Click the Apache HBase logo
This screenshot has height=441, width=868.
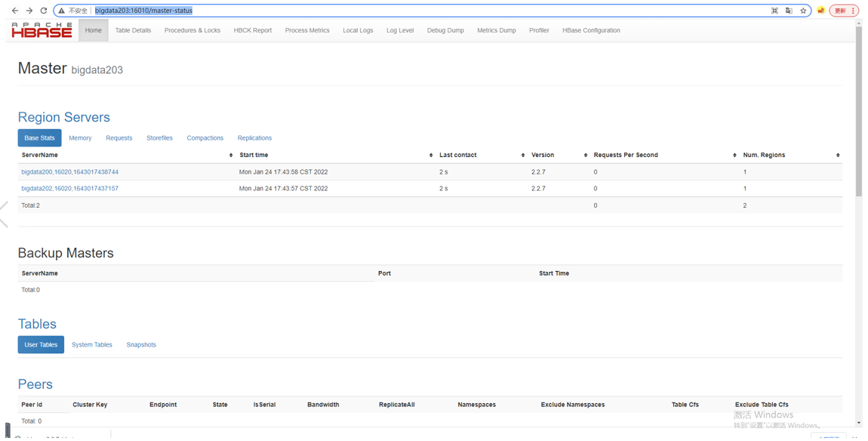point(42,30)
